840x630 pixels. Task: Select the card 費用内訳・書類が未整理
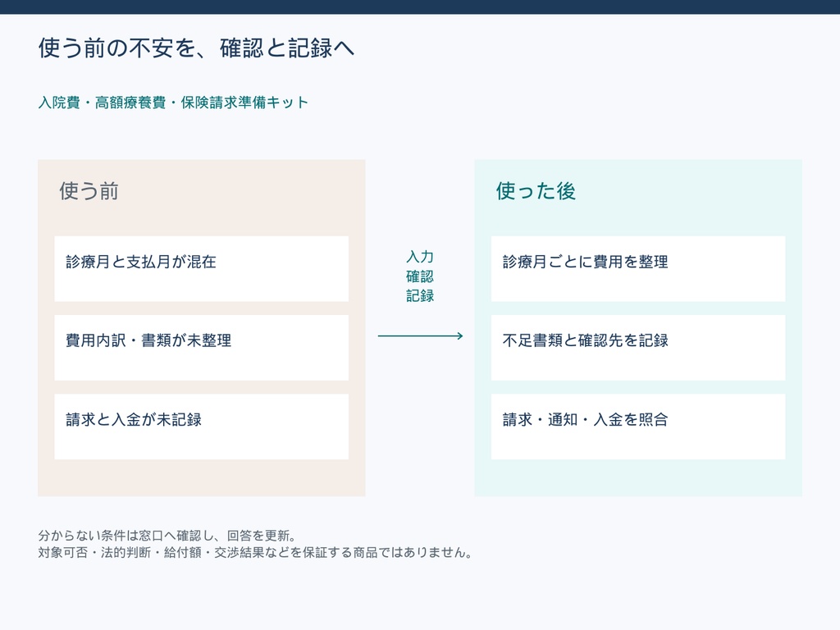(x=202, y=348)
